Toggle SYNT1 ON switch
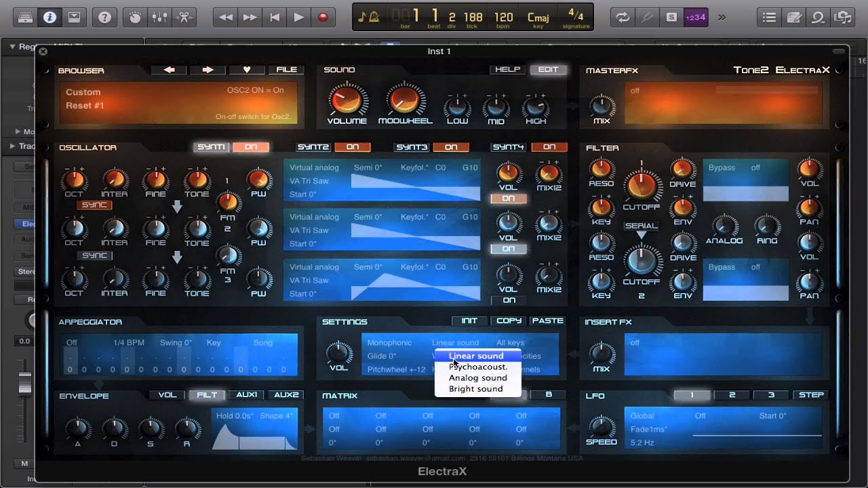 pyautogui.click(x=251, y=147)
